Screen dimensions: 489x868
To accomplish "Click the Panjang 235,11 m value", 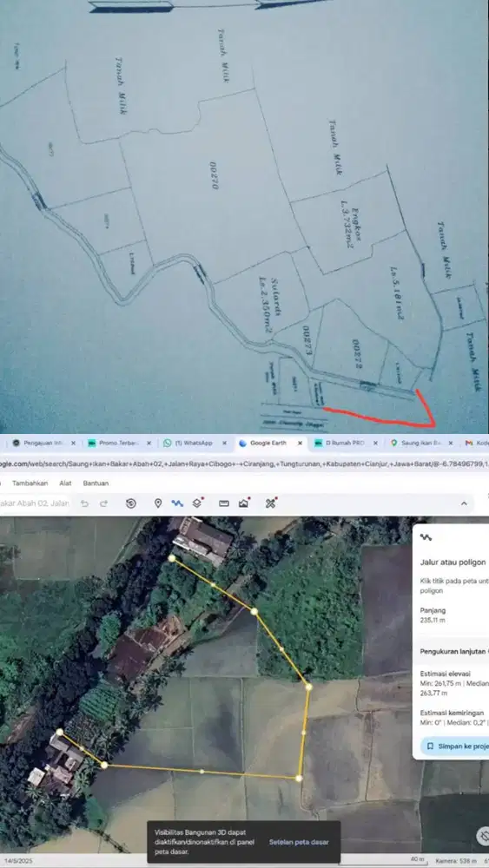I will [433, 620].
